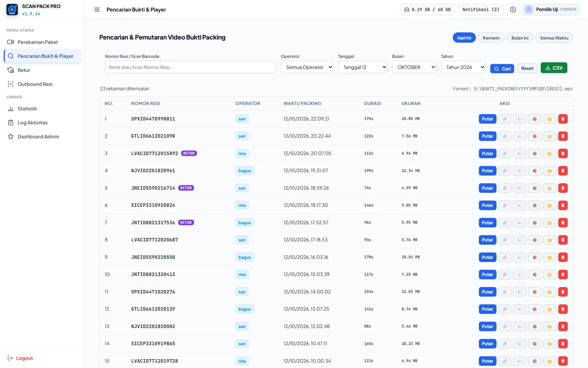This screenshot has height=368, width=588.
Task: Click package box icon for SICEP3310919865 row
Action: pos(535,344)
